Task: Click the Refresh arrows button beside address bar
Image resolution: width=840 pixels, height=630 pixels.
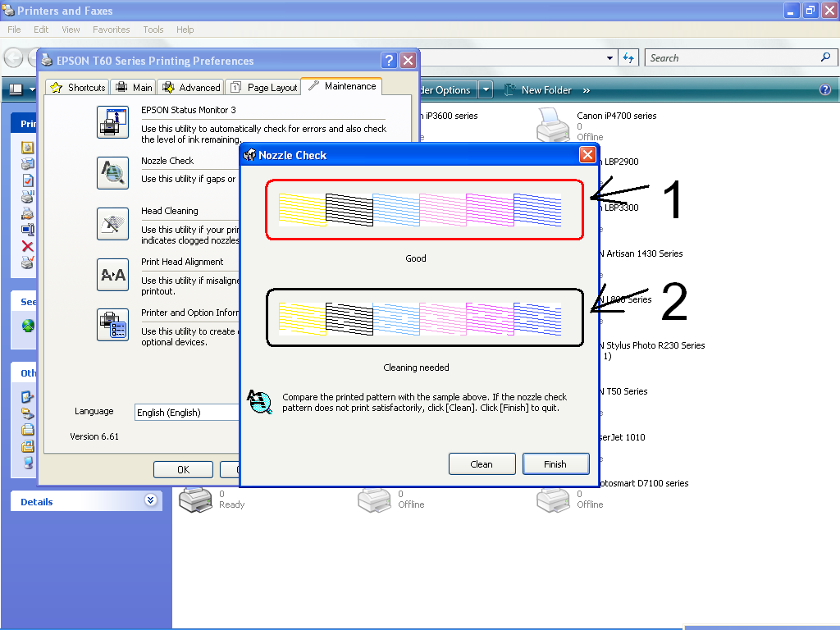Action: [x=628, y=58]
